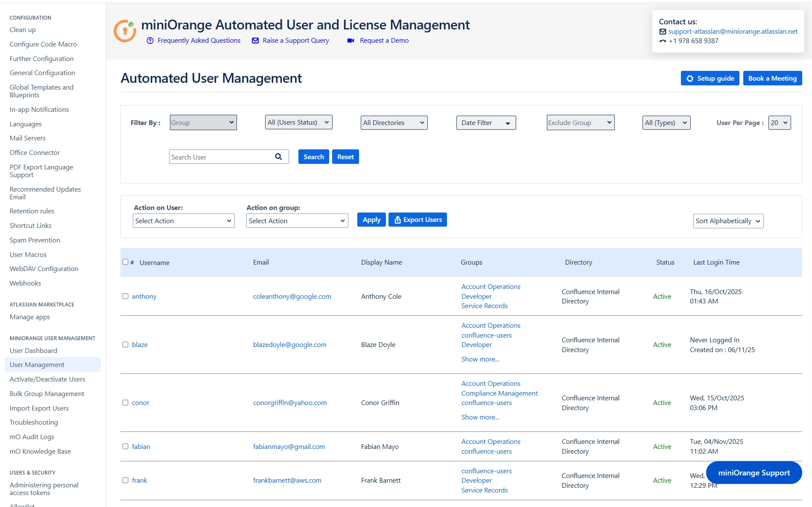Click the phone icon in Contact us box
The width and height of the screenshot is (812, 507).
tap(663, 41)
